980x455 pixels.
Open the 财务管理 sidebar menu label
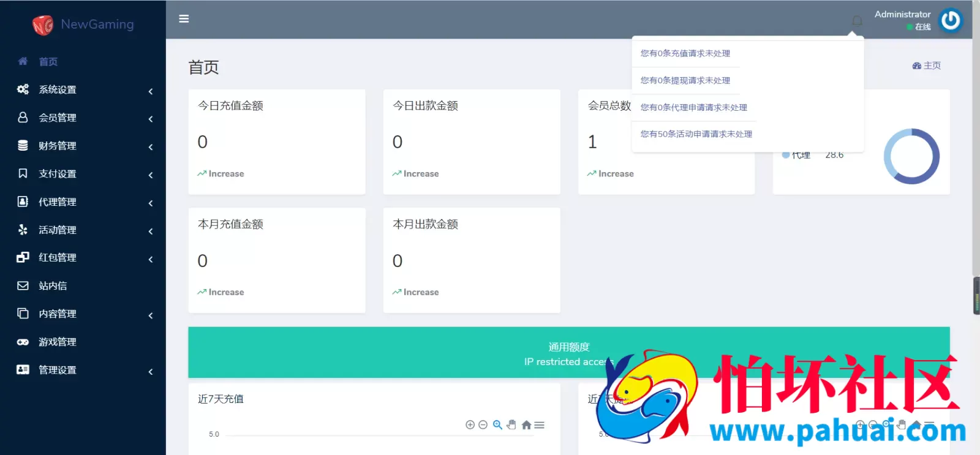58,146
